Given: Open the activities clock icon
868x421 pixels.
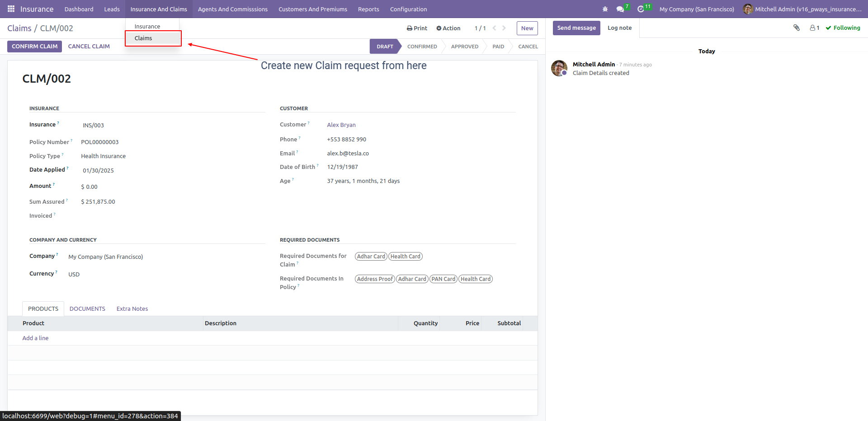Looking at the screenshot, I should [641, 9].
